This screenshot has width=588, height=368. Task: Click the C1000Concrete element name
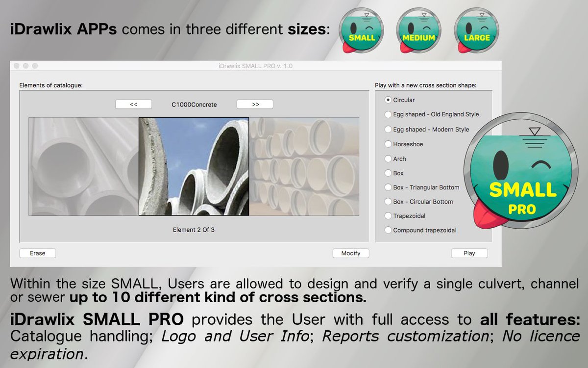pyautogui.click(x=194, y=105)
